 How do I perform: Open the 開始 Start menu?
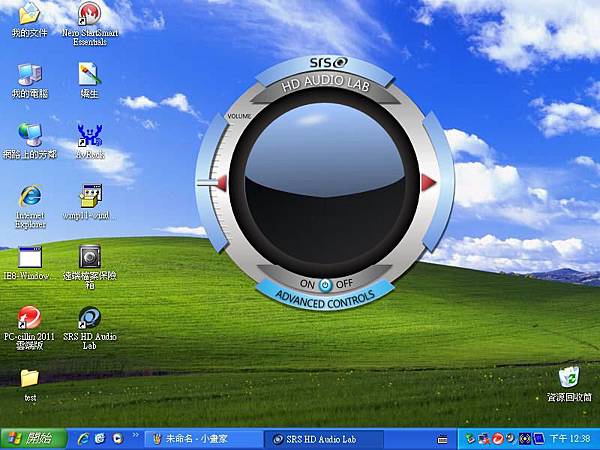(34, 439)
